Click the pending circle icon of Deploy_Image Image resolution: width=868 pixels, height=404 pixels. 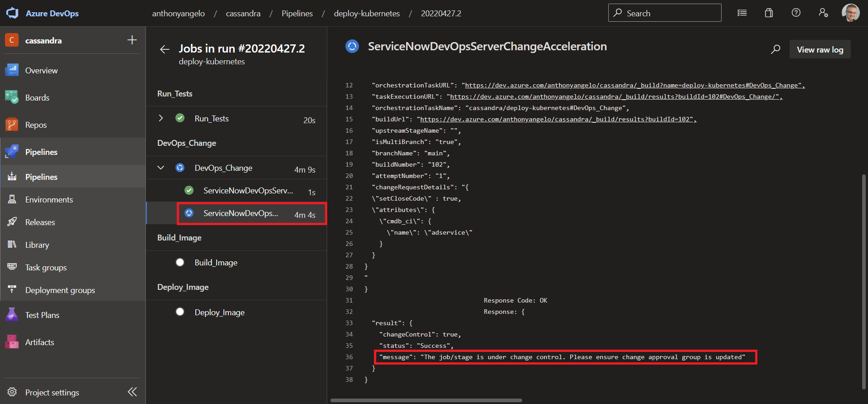[180, 312]
